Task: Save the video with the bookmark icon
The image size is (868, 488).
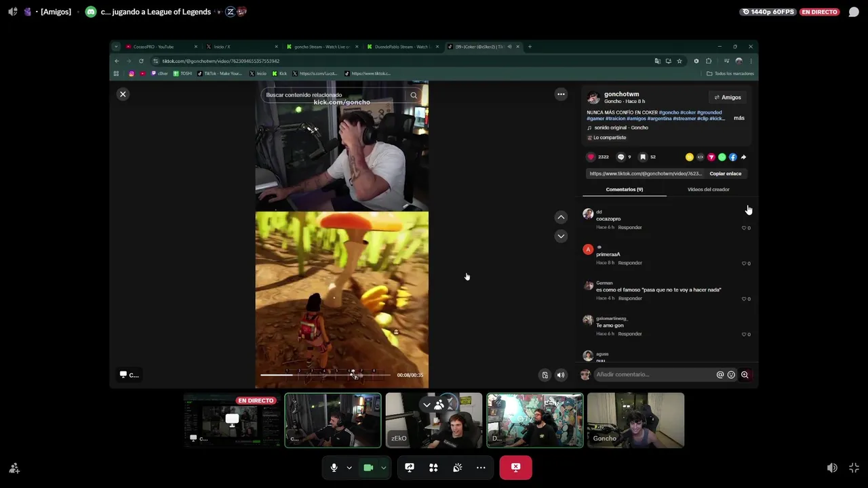Action: pos(643,157)
